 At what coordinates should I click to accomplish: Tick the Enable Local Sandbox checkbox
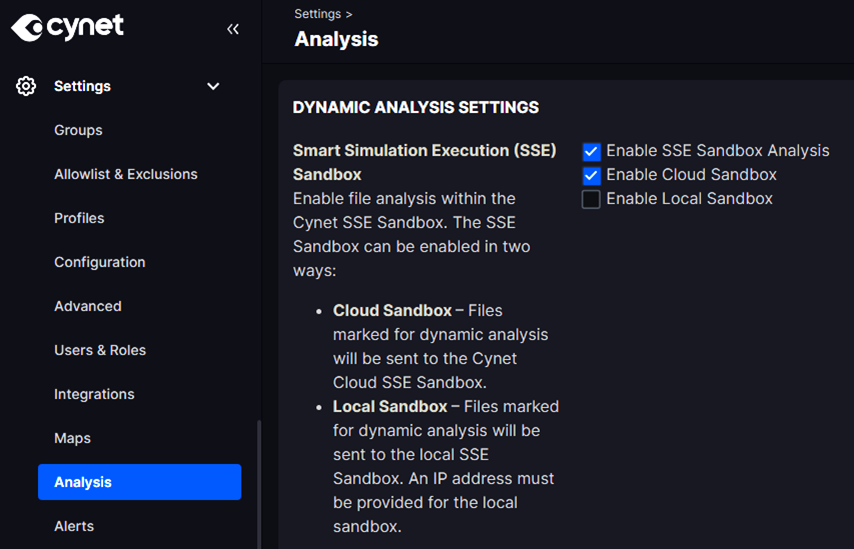[591, 200]
